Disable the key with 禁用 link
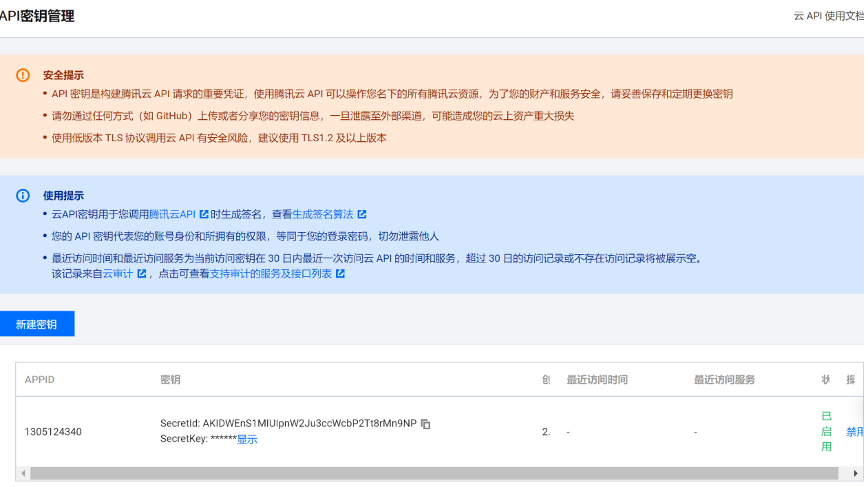 click(x=855, y=432)
